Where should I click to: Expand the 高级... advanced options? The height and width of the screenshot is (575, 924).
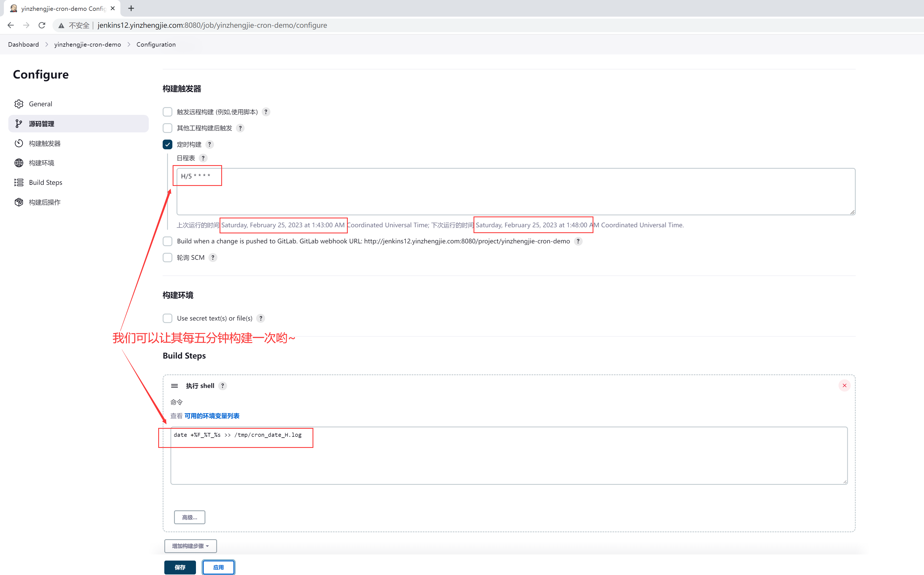point(189,517)
